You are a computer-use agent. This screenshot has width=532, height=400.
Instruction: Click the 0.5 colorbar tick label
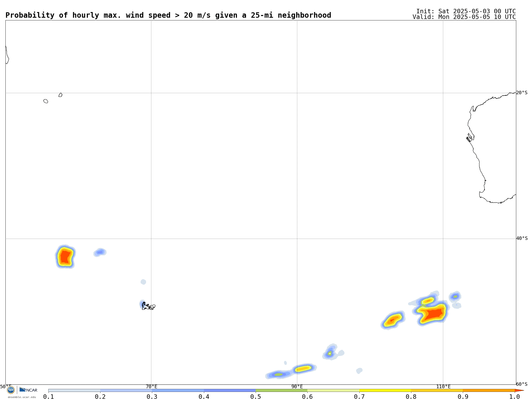[256, 397]
